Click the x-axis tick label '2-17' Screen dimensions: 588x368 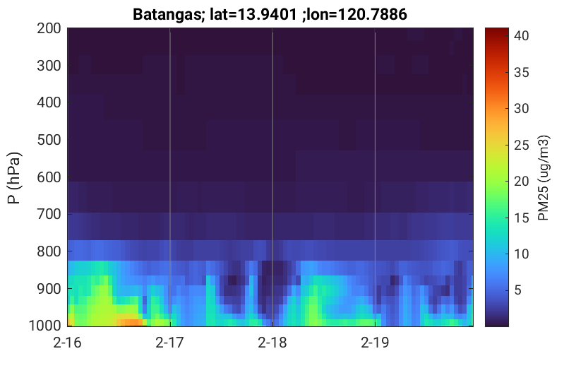[x=170, y=343]
